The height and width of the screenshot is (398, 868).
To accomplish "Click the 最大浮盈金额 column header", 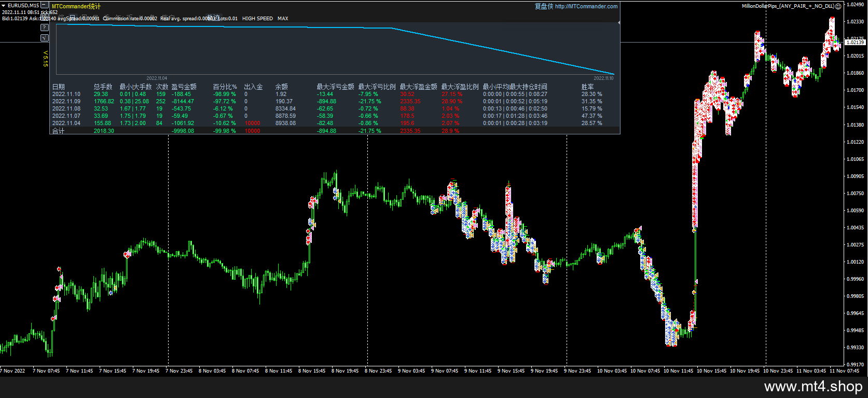I will click(418, 87).
